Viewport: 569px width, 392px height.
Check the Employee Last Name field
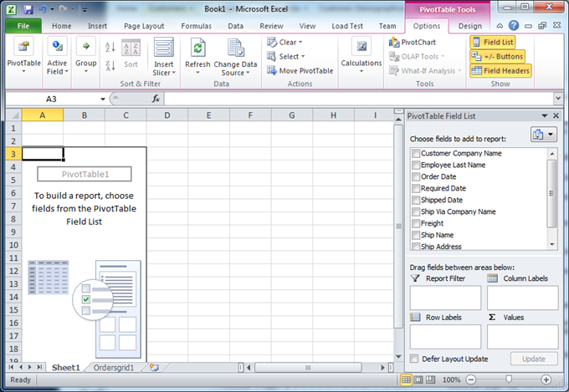coord(416,165)
